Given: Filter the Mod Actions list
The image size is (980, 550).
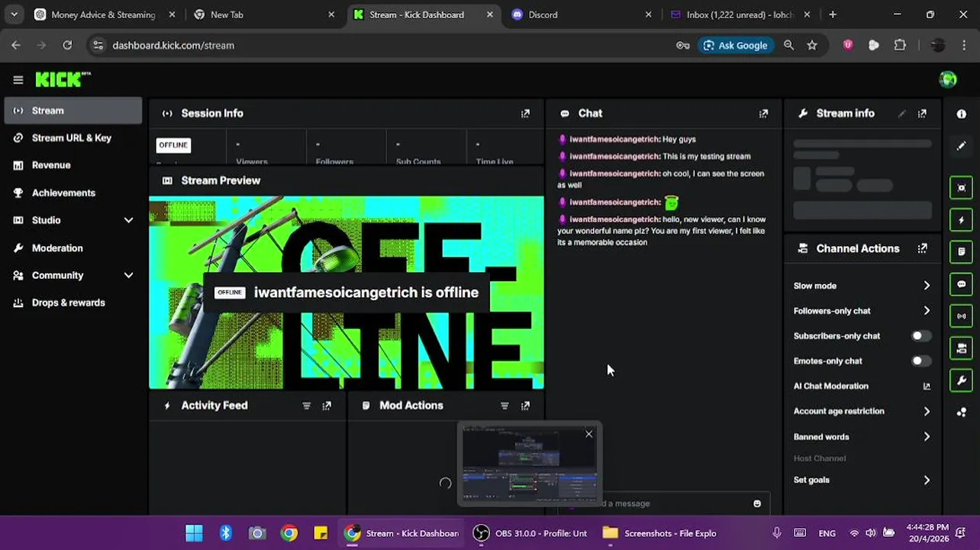Looking at the screenshot, I should pos(505,406).
